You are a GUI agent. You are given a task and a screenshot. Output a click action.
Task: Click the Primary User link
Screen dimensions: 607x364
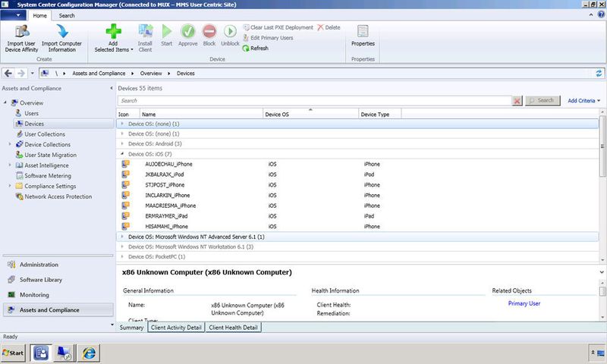pos(524,303)
